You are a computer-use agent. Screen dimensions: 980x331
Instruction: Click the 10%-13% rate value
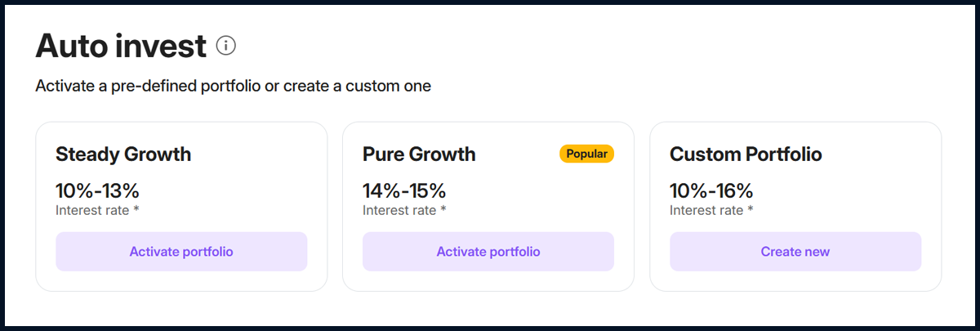point(97,191)
